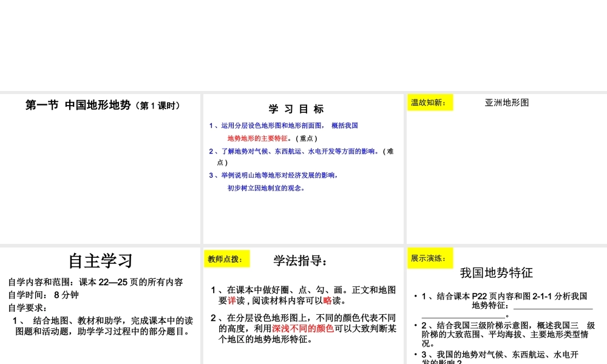
Task: Click learning goal 2 about 东西航运、水电开发
Action: 301,157
